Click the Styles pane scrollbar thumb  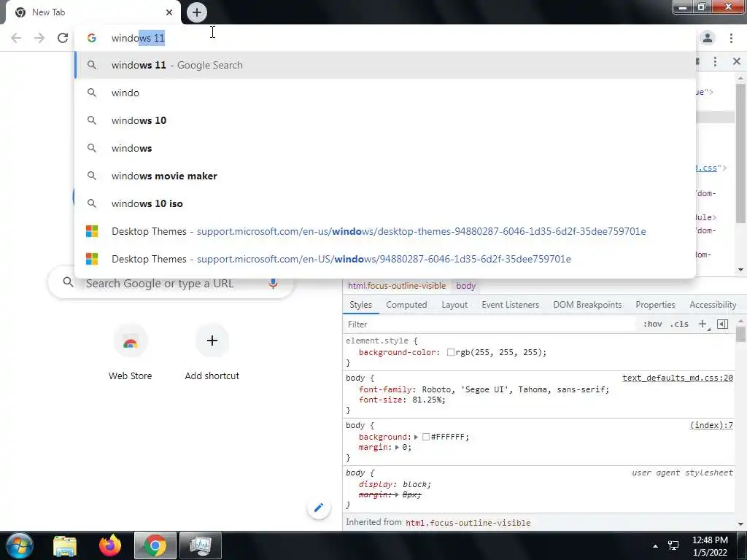pyautogui.click(x=740, y=332)
